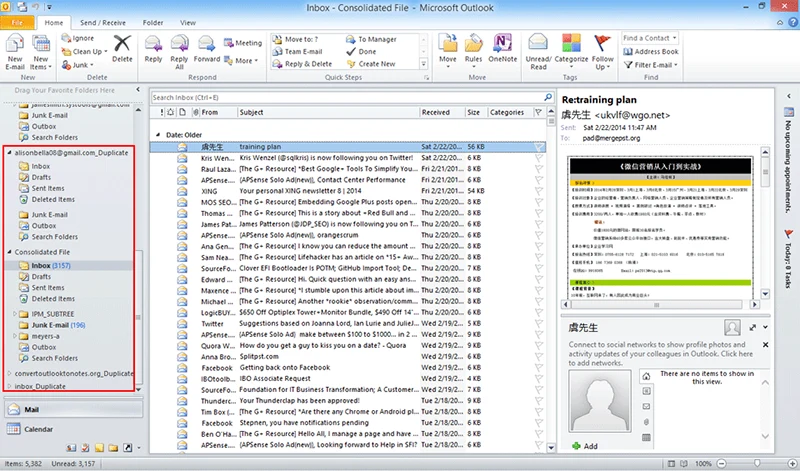Sort messages by the Subject column
This screenshot has width=800, height=471.
pos(329,112)
